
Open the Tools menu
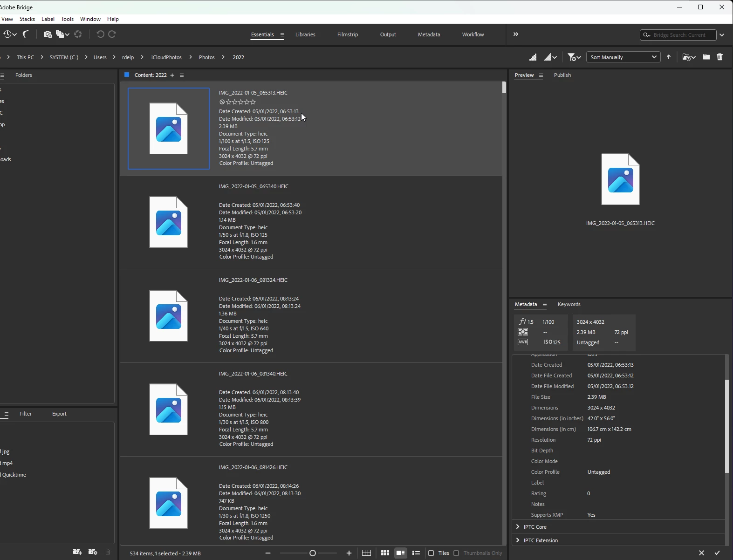(x=67, y=19)
